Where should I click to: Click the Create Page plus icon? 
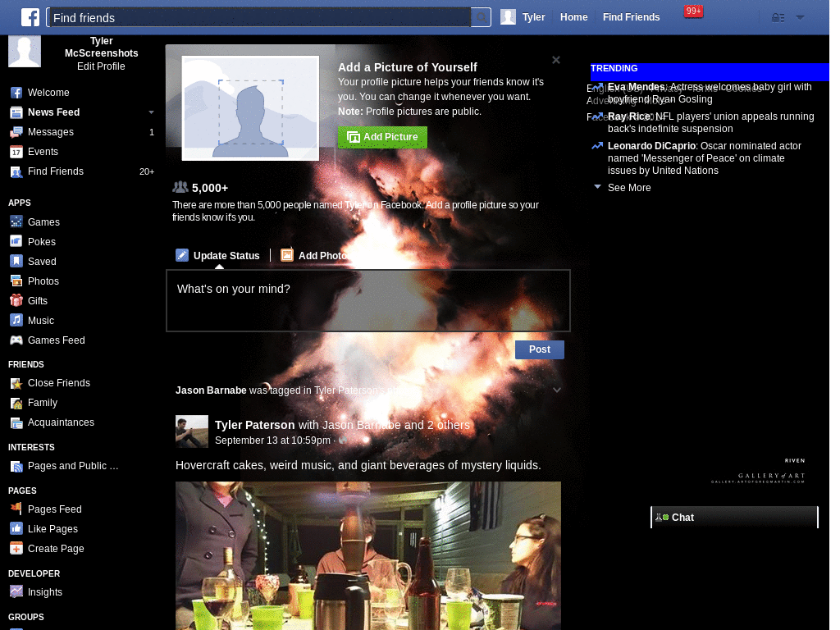coord(16,548)
